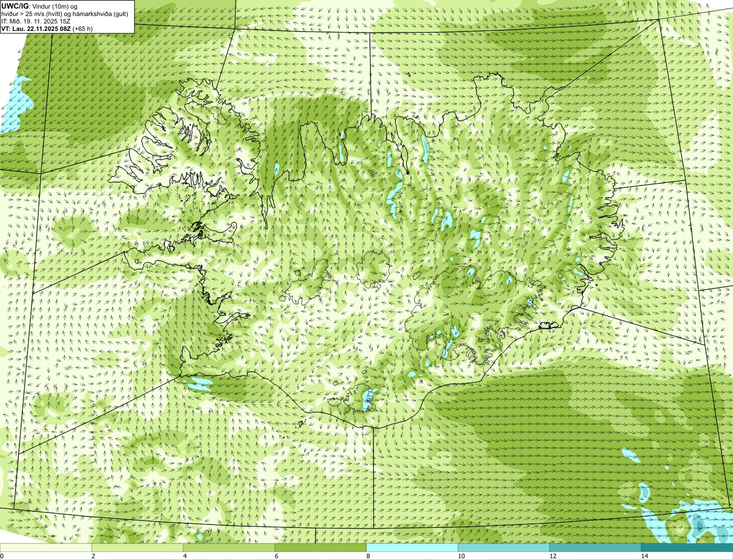
Task: Click the scale label "4"
Action: (184, 556)
